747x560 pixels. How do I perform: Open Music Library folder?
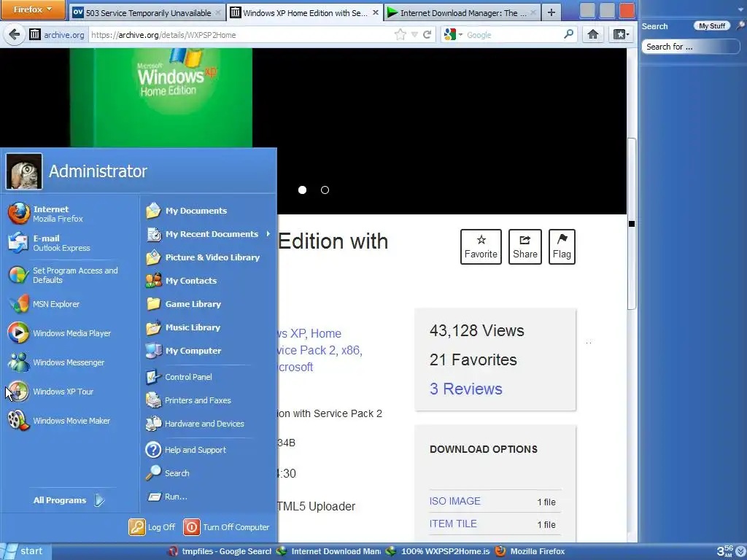click(x=183, y=327)
